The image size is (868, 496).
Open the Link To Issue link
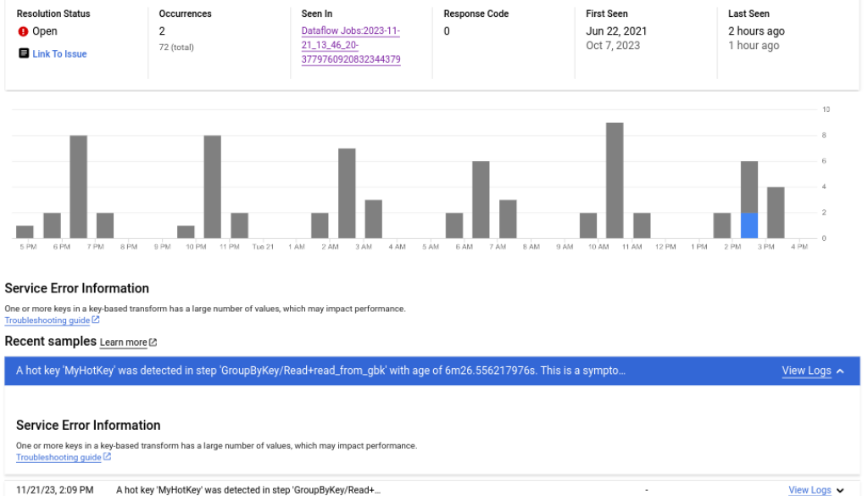[x=59, y=54]
